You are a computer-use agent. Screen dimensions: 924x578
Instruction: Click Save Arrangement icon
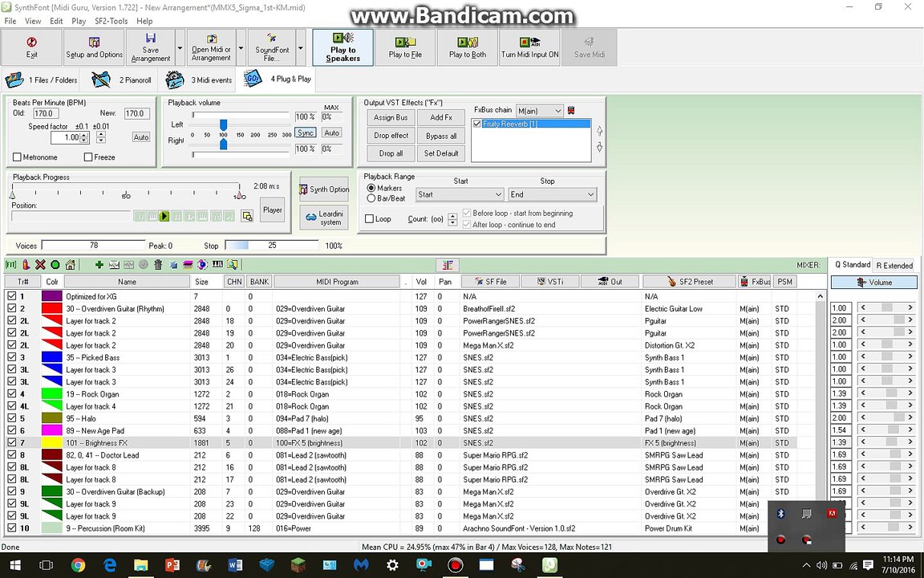click(x=151, y=47)
